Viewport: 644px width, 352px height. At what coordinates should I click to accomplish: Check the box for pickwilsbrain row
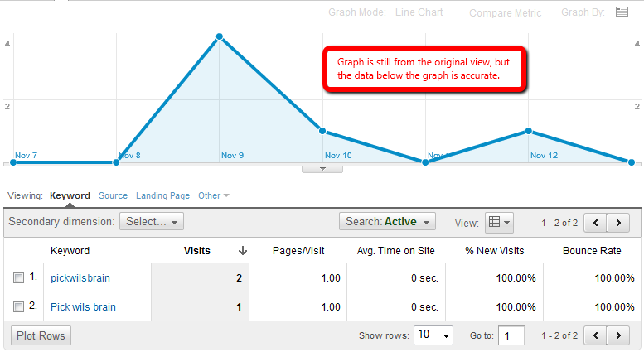point(19,279)
